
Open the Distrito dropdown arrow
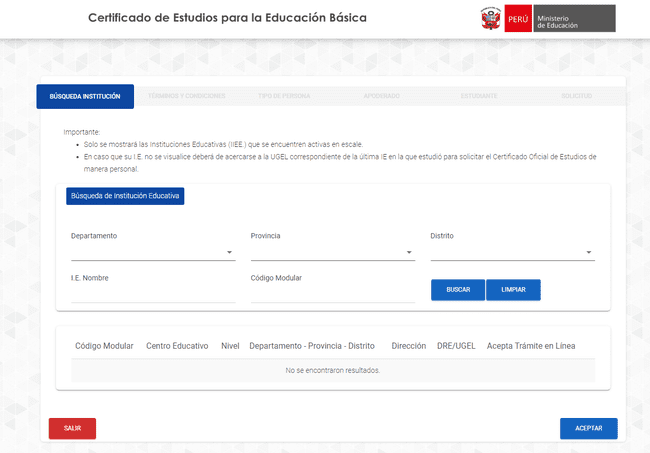[x=589, y=252]
